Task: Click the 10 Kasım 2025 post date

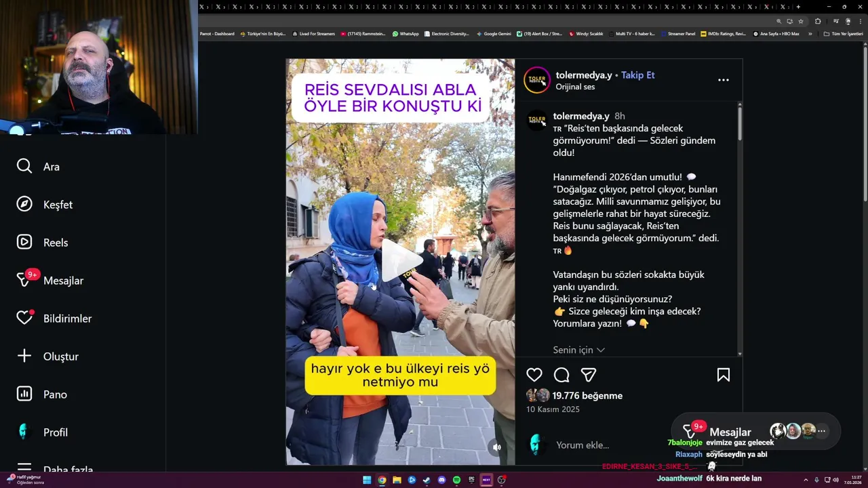Action: pos(553,409)
